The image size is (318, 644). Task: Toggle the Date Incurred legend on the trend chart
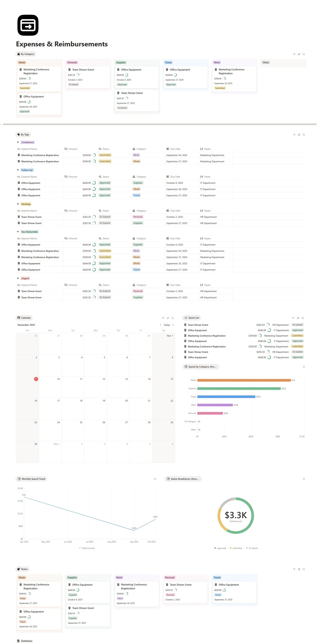pyautogui.click(x=87, y=548)
